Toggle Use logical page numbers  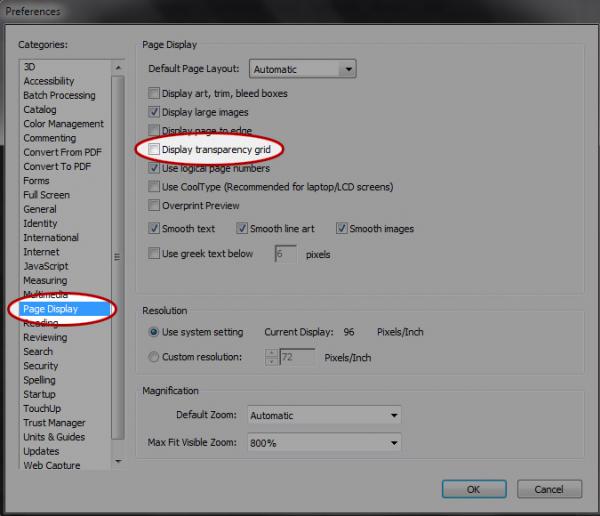[x=154, y=168]
